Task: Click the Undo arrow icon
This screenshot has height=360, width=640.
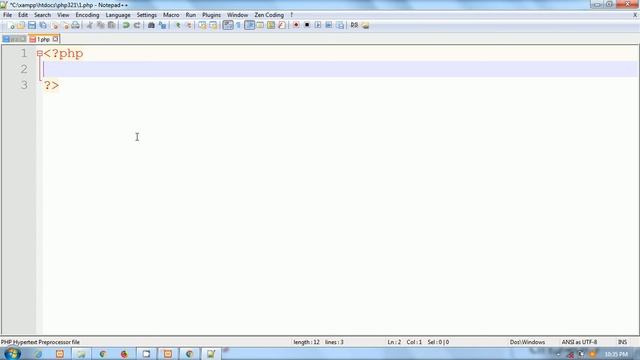Action: click(x=126, y=25)
